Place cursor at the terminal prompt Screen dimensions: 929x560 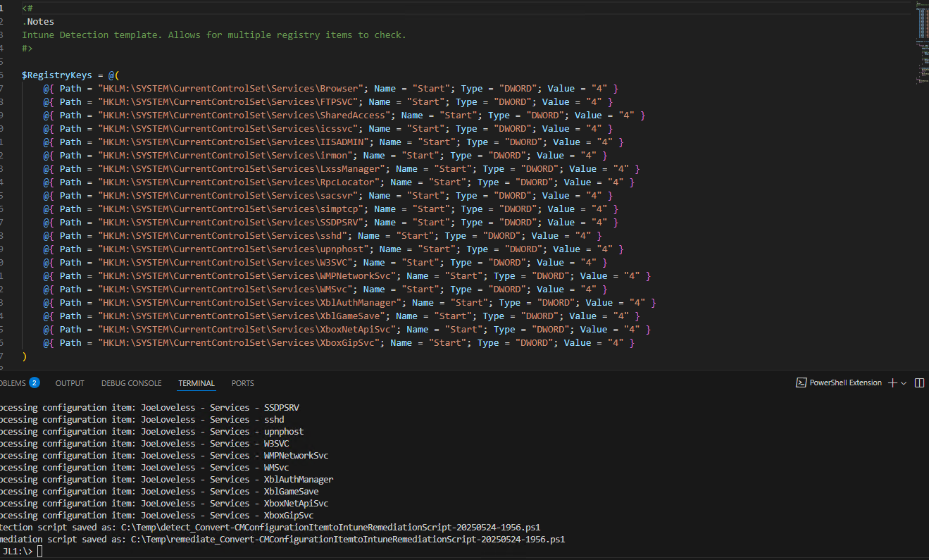[39, 551]
